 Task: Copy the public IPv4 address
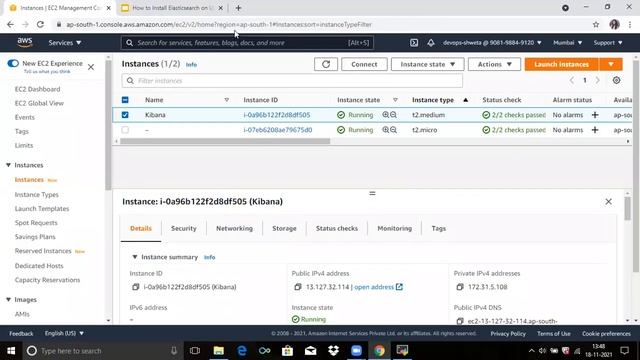(298, 287)
